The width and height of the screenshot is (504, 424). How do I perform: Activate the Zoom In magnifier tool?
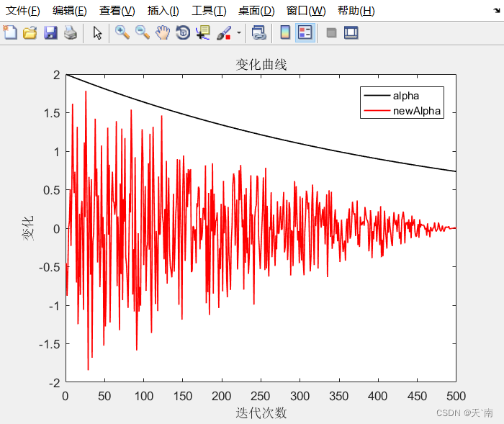click(x=122, y=33)
